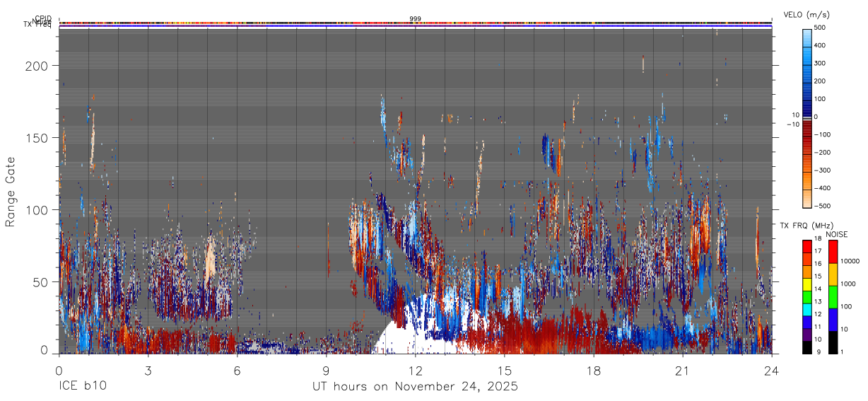Image resolution: width=868 pixels, height=401 pixels.
Task: Select the 16 label on TX FRQ scale
Action: (819, 264)
